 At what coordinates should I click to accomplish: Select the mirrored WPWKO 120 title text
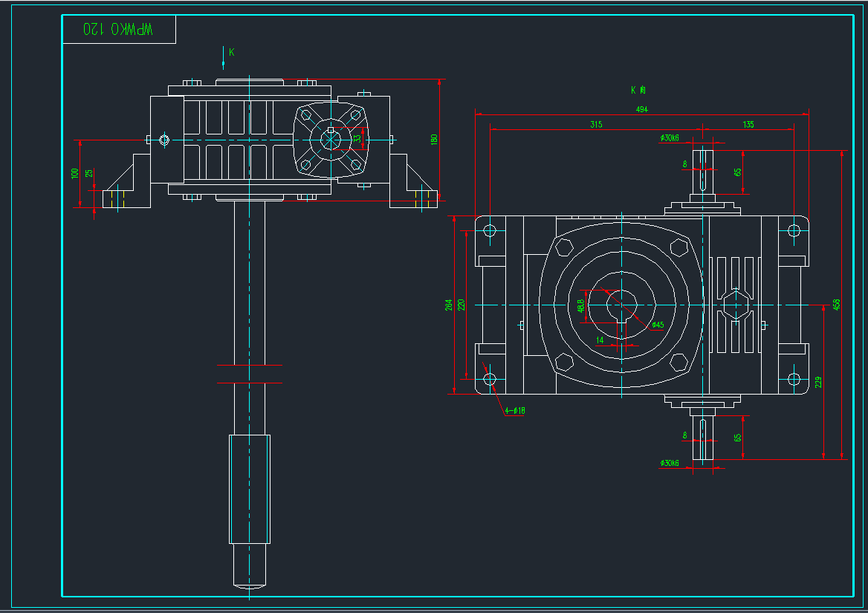118,29
